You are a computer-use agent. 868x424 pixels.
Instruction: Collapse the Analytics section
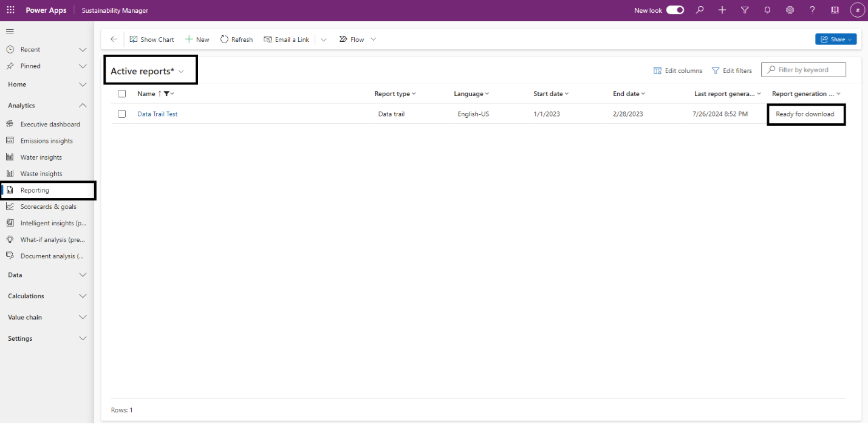[x=83, y=105]
